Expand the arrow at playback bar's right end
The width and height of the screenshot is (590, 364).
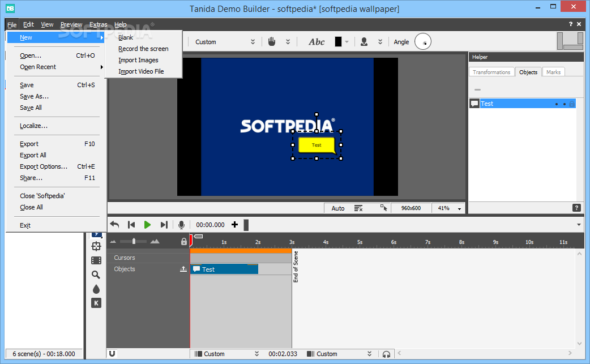coord(579,225)
